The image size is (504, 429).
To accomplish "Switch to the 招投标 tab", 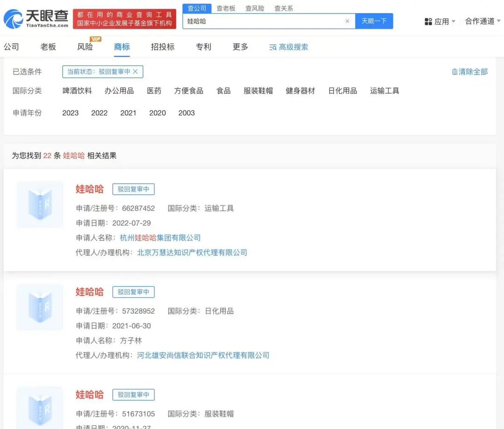I will point(163,47).
